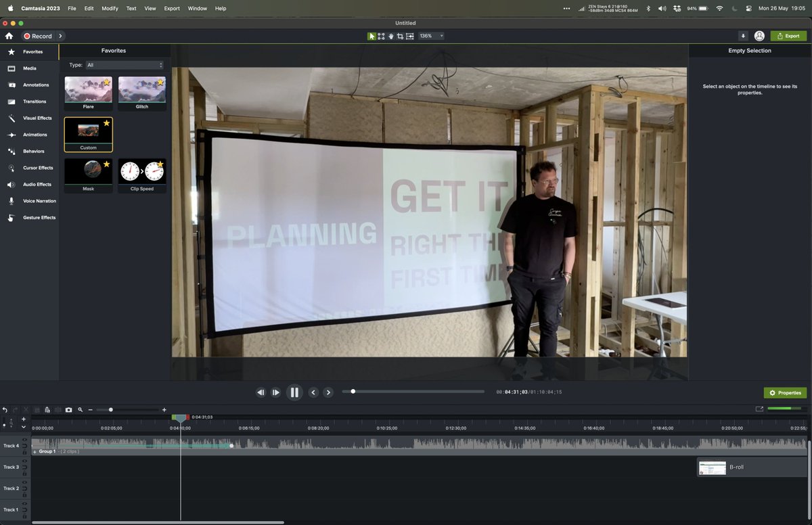Screen dimensions: 812x525
Task: Select the B-roll clip on Track 3
Action: [751, 467]
